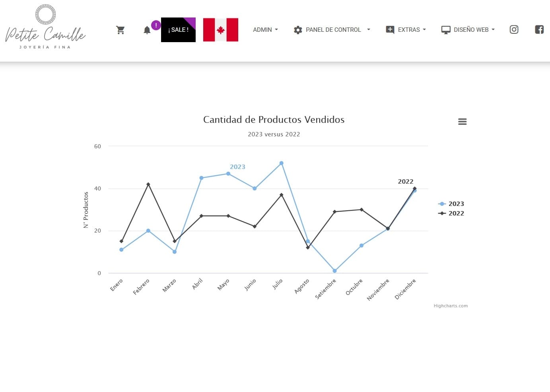This screenshot has height=392, width=550.
Task: Click the gear icon next to Panel de Control
Action: coord(297,29)
